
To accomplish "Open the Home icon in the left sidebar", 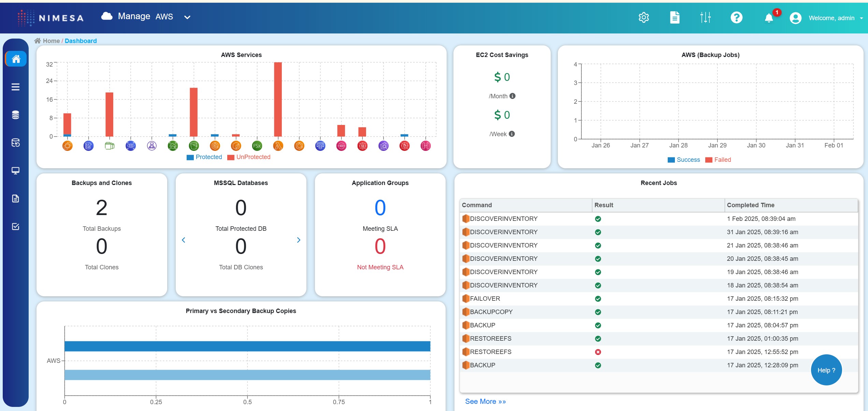I will [x=16, y=59].
